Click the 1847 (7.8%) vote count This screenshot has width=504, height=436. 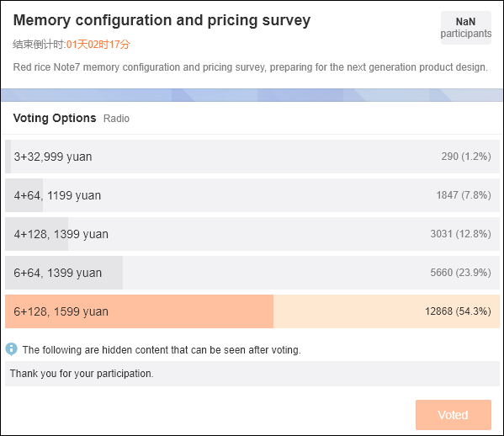463,195
